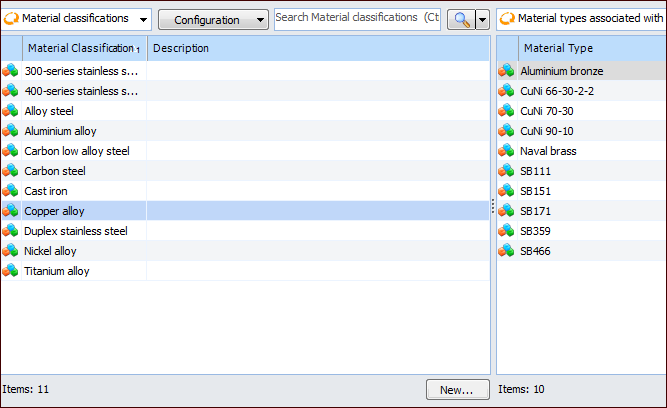
Task: Click the Items: 10 status text
Action: pos(521,389)
